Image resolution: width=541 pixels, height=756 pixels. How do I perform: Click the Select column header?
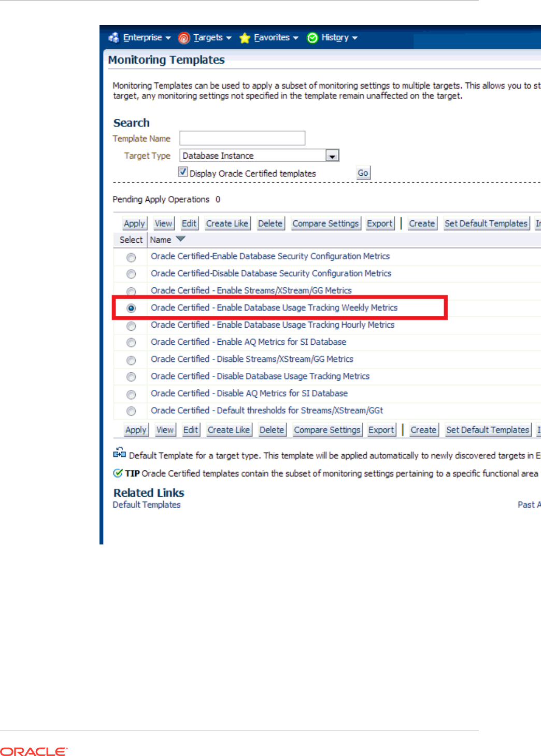[x=131, y=240]
